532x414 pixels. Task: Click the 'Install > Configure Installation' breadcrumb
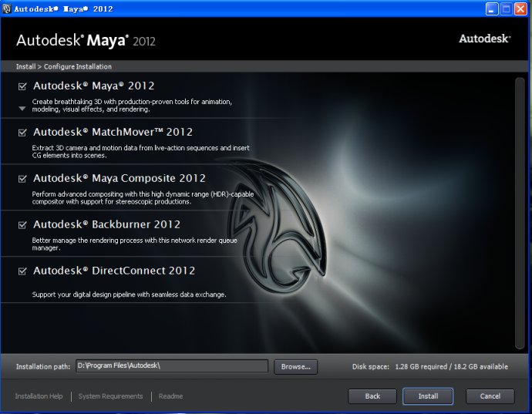click(64, 66)
